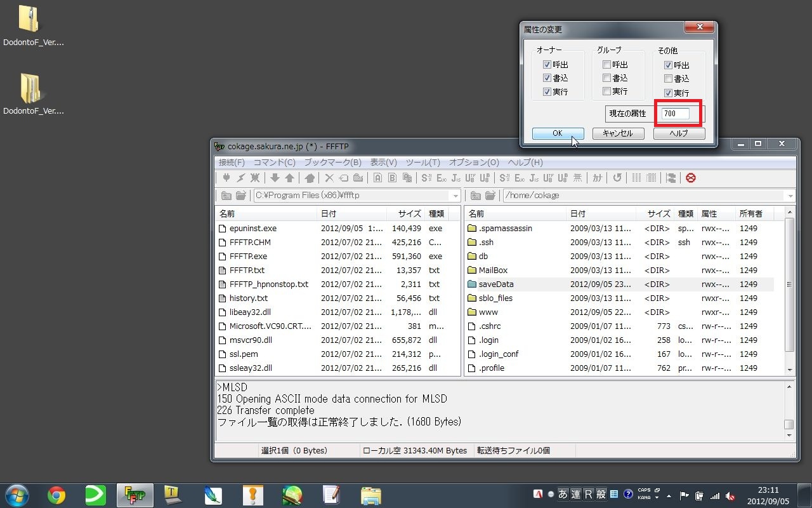Image resolution: width=812 pixels, height=508 pixels.
Task: Open the ツール(T) menu
Action: 423,163
